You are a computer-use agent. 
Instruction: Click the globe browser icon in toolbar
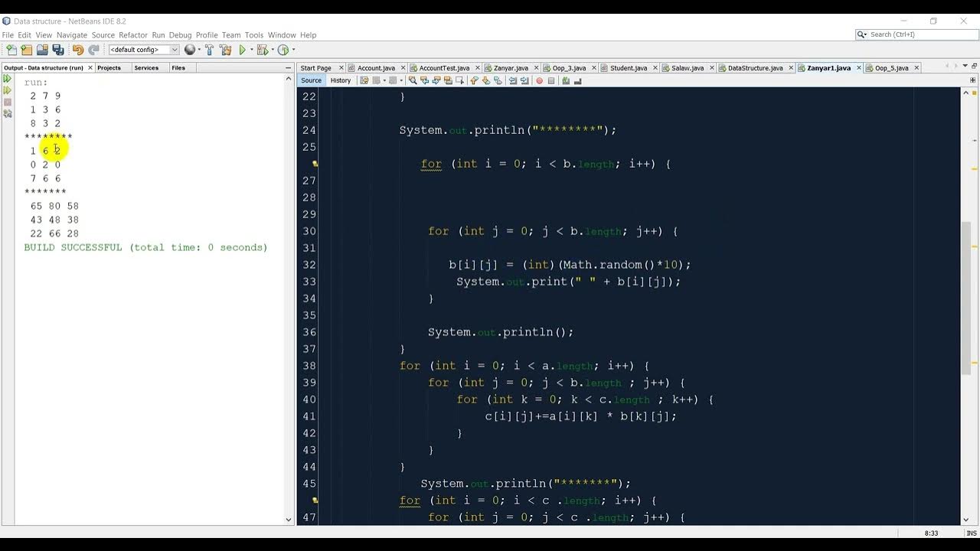tap(190, 50)
